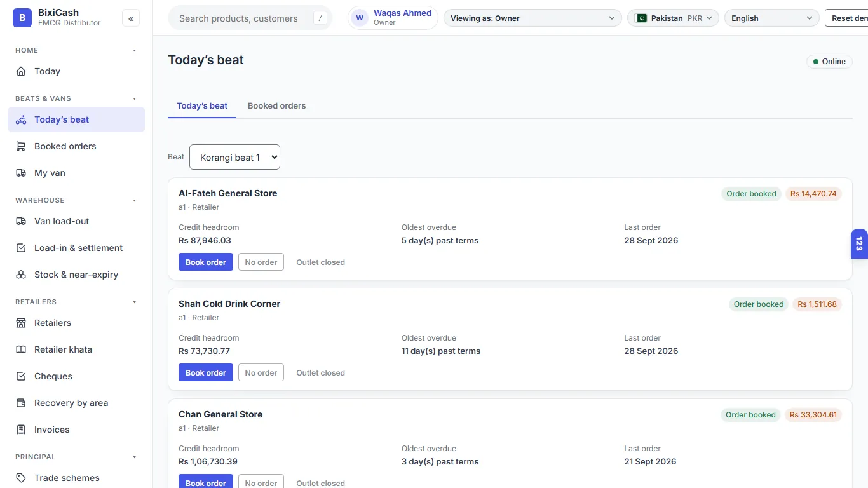Image resolution: width=868 pixels, height=488 pixels.
Task: Open Recovery by area in the sidebar
Action: click(x=76, y=403)
